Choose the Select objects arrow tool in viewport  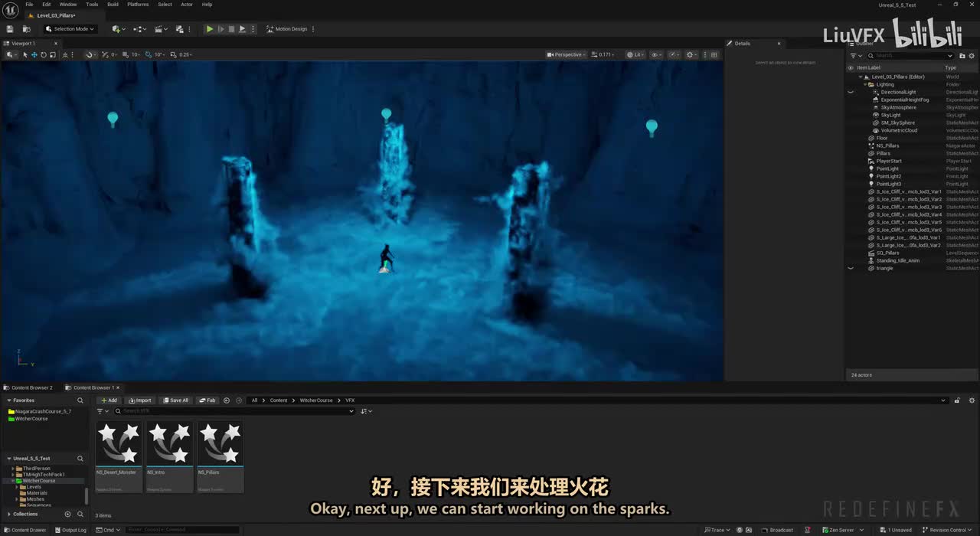pyautogui.click(x=25, y=54)
